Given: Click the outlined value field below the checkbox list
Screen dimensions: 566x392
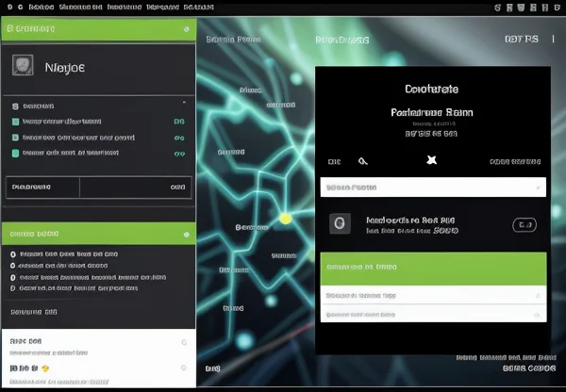Looking at the screenshot, I should coord(98,188).
